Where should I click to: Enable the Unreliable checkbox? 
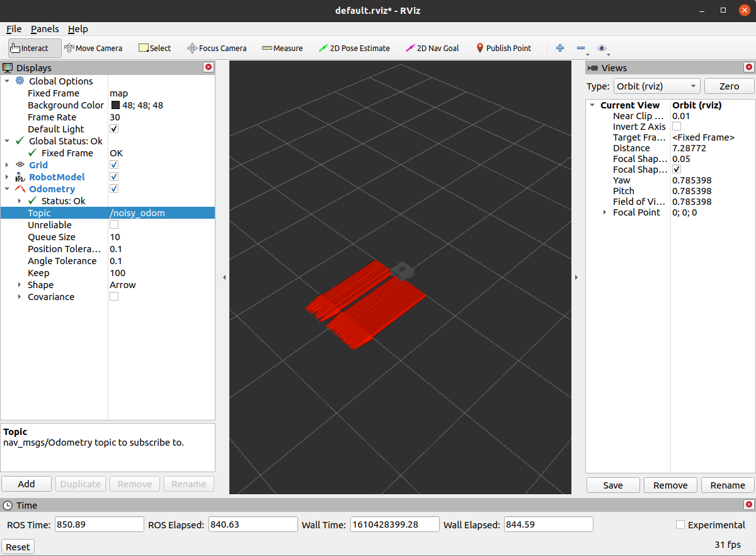114,224
